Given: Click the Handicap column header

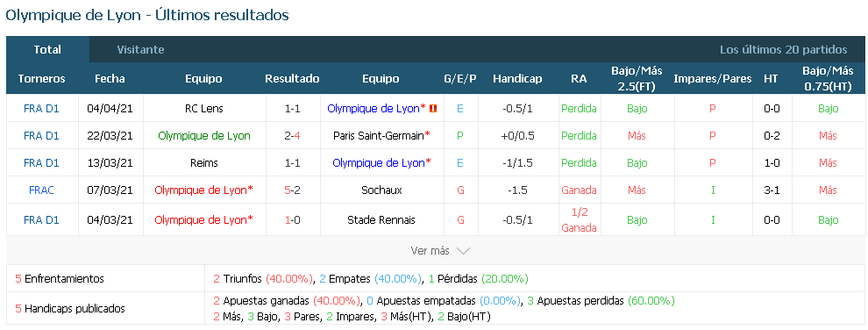Looking at the screenshot, I should [517, 79].
